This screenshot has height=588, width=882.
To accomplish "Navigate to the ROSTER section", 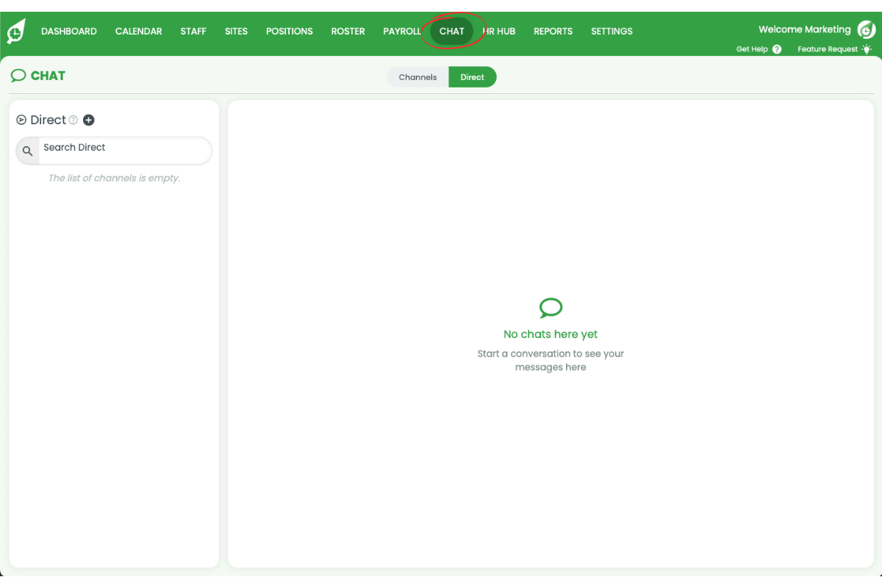I will 348,31.
